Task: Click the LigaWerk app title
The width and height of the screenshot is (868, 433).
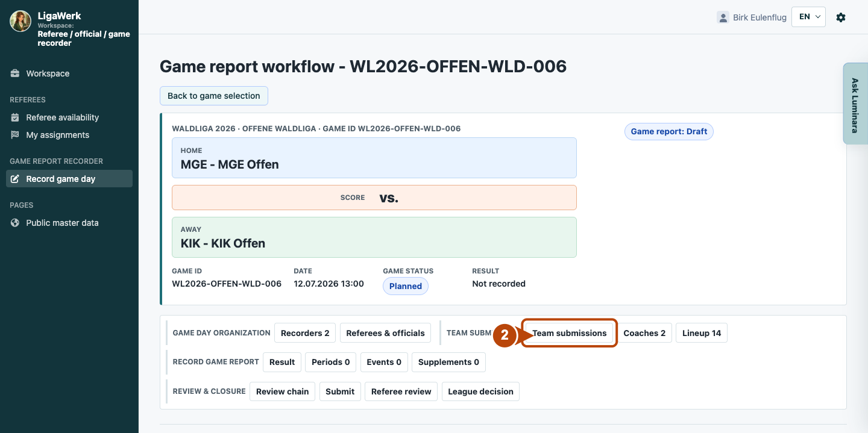Action: point(59,16)
